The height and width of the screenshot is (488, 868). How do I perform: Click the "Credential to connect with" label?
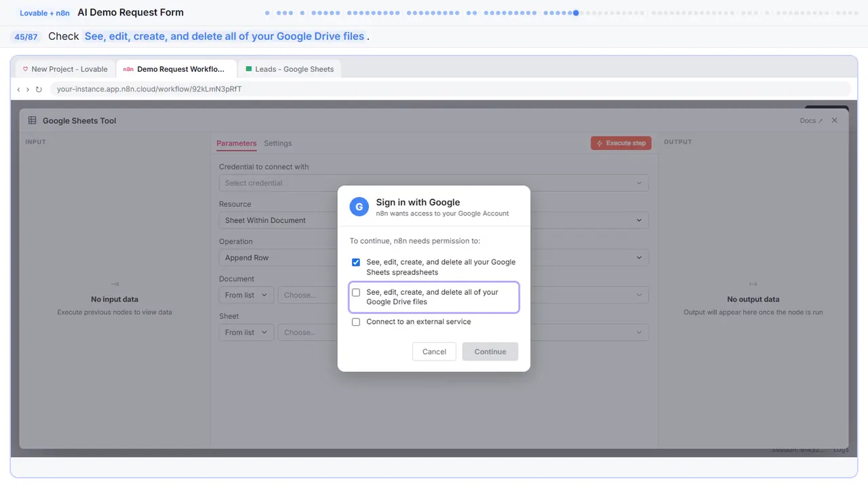point(264,167)
